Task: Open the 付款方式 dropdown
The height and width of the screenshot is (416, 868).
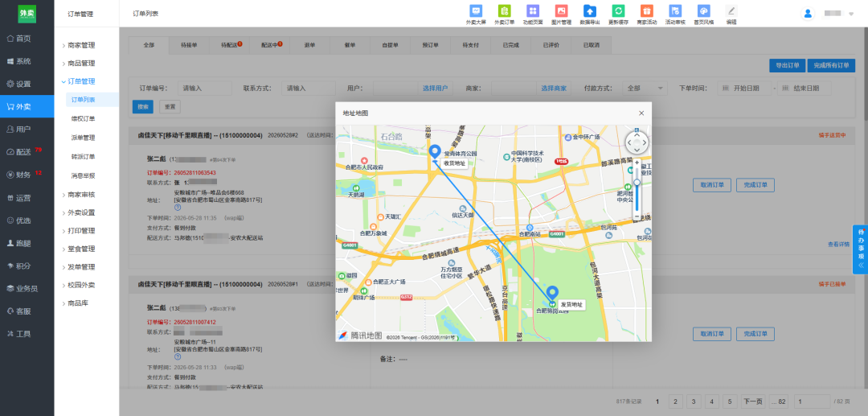Action: [x=645, y=89]
